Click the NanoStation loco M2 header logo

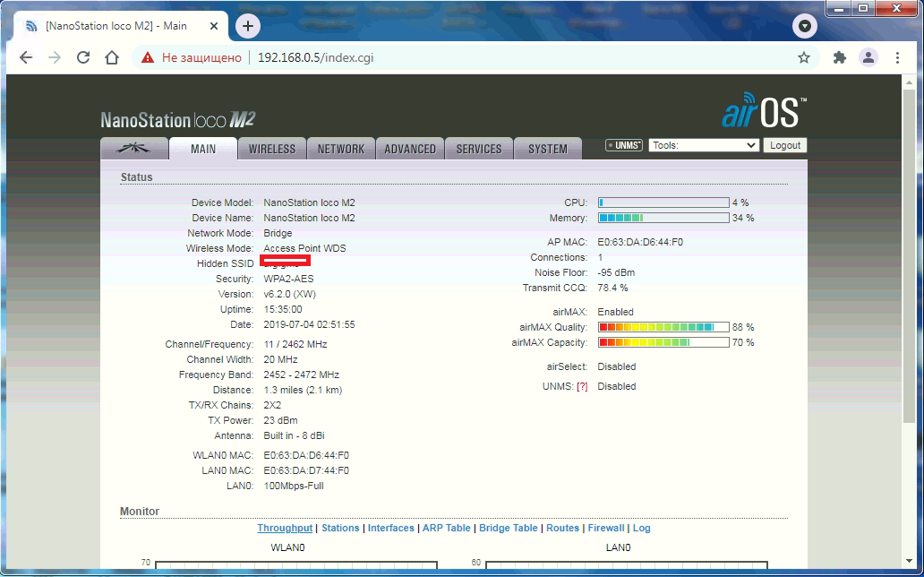[178, 120]
